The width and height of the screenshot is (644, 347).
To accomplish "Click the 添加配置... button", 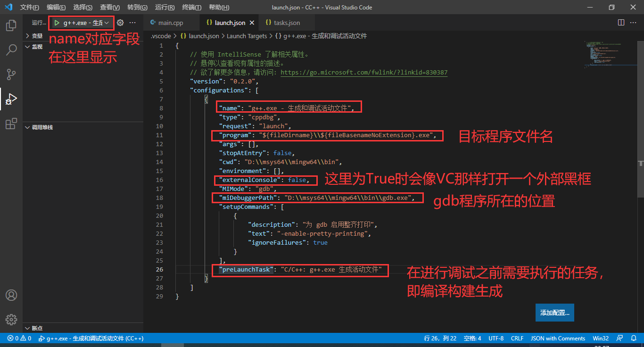I will 554,313.
